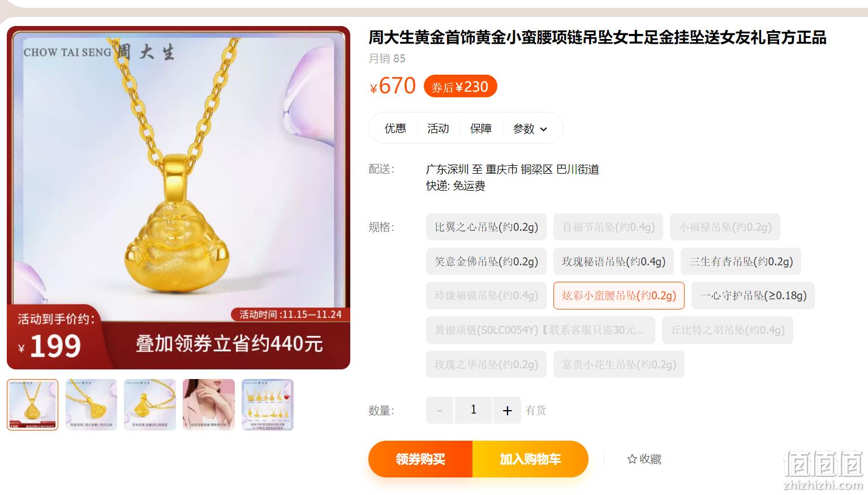868x495 pixels.
Task: Open the 活动 tab
Action: click(438, 128)
